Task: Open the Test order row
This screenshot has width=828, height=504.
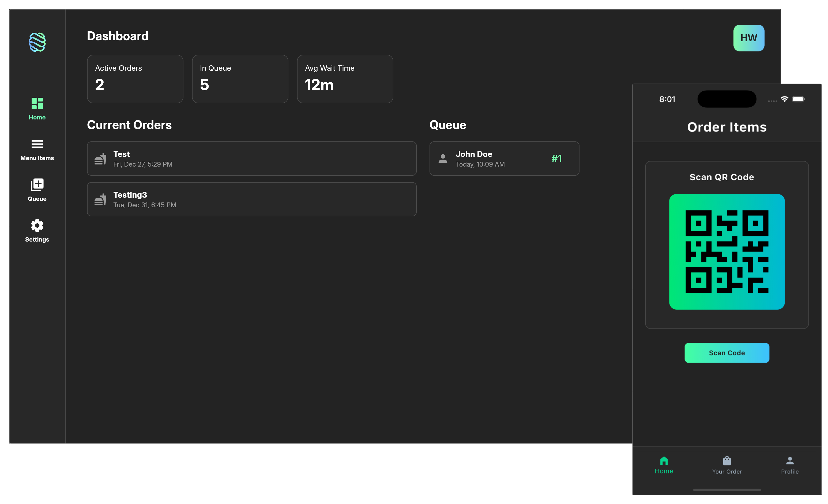Action: coord(252,159)
